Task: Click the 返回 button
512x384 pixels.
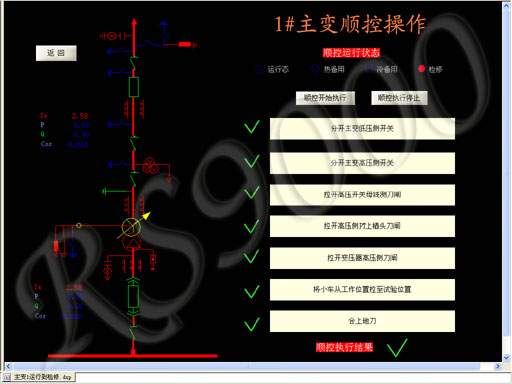Action: [56, 53]
